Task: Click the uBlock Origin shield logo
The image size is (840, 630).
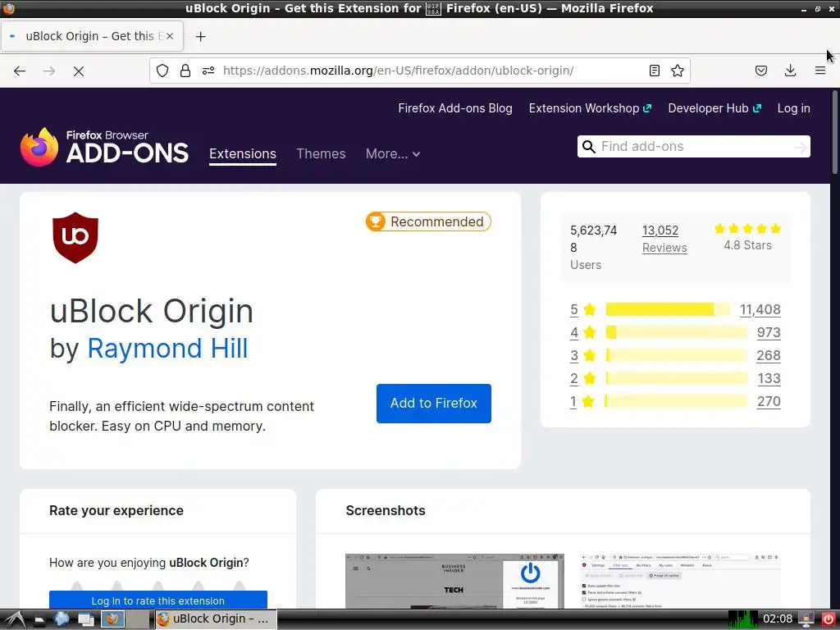Action: [x=75, y=237]
